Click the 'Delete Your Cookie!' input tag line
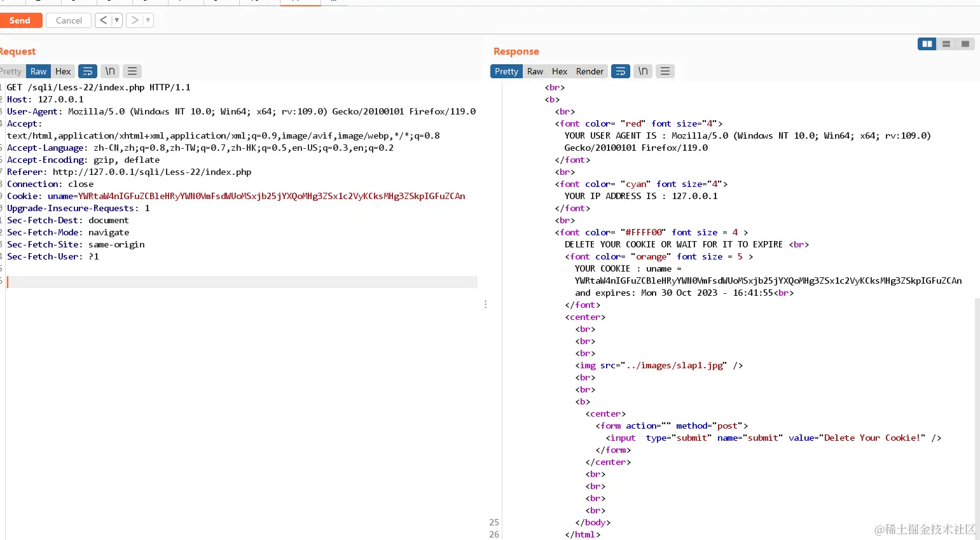Viewport: 980px width, 540px height. click(x=773, y=438)
